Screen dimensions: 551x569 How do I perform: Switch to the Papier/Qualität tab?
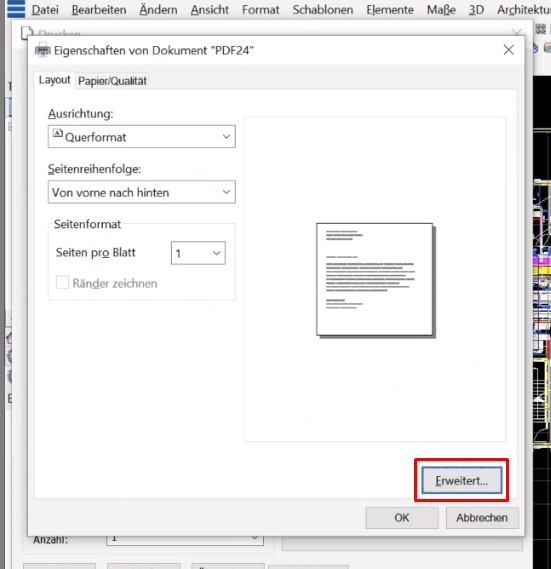point(113,81)
